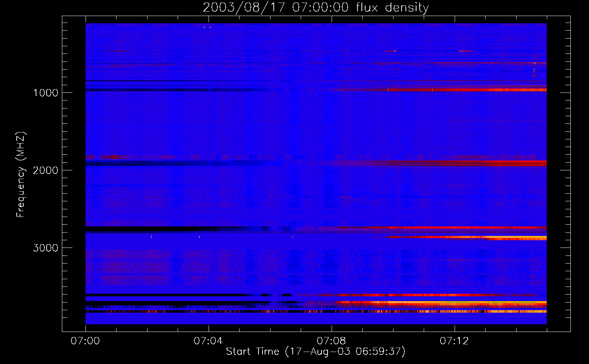This screenshot has height=364, width=589.
Task: Click the 'Start Time (17-Aug-03 06:59:37)' label
Action: pos(316,352)
